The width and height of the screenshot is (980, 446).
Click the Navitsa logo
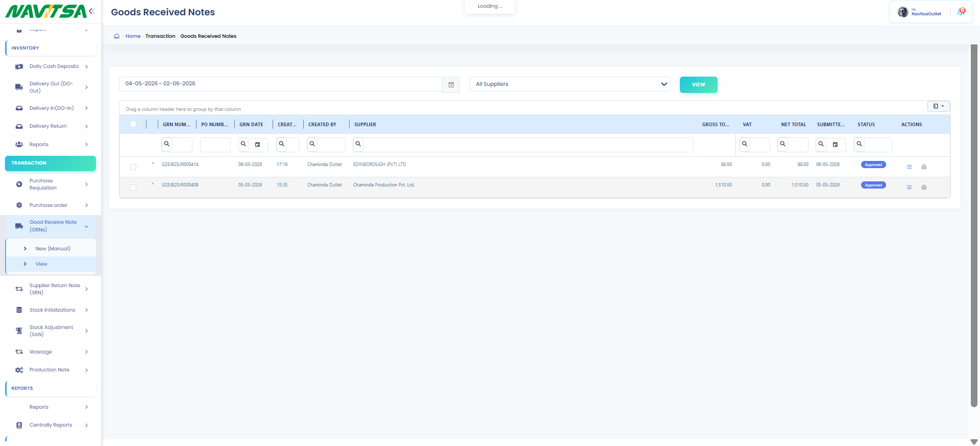click(46, 11)
